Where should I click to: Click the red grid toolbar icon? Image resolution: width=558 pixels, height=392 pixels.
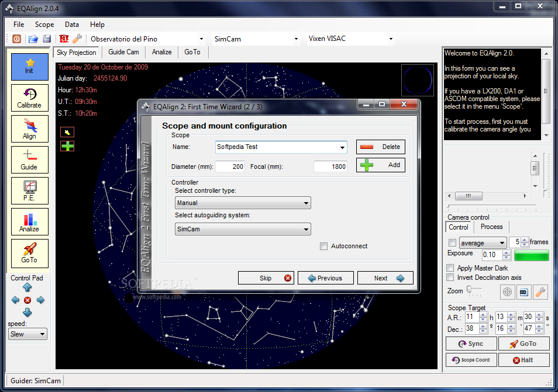(x=64, y=39)
